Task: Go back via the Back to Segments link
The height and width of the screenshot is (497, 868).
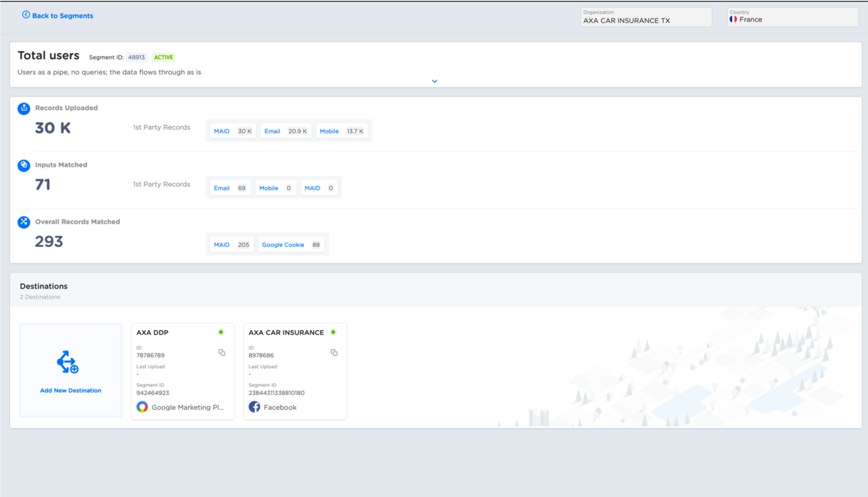Action: click(58, 16)
